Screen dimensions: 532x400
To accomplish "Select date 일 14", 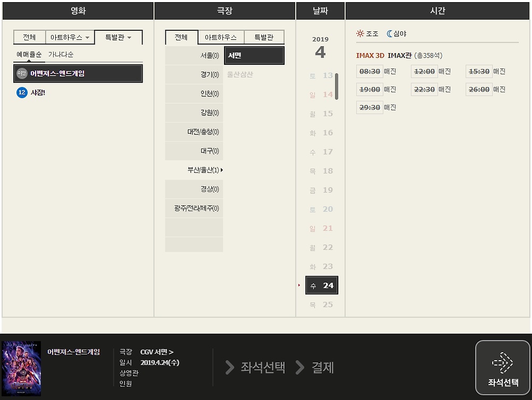I will 321,94.
